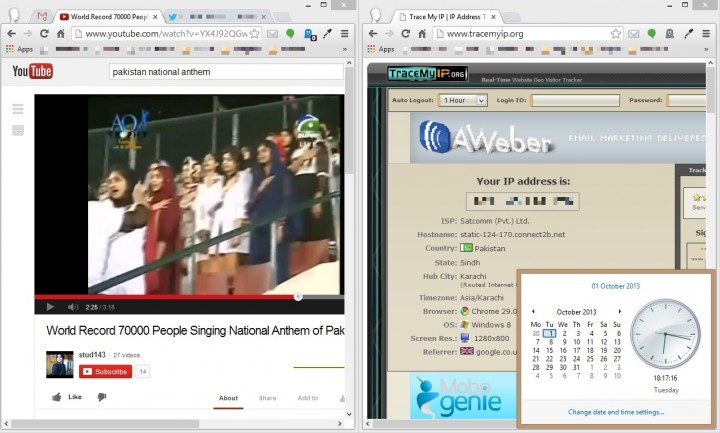Click Change date and time settings link

tap(616, 412)
